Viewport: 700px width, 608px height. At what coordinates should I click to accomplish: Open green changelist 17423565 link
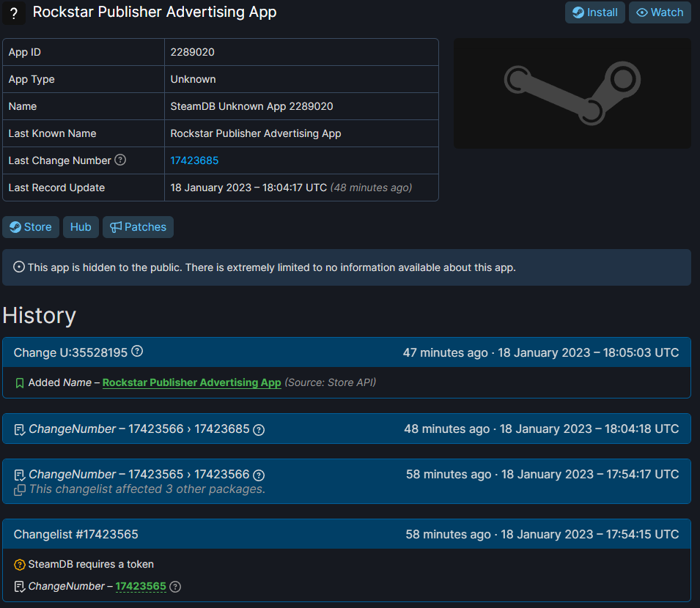(x=141, y=586)
